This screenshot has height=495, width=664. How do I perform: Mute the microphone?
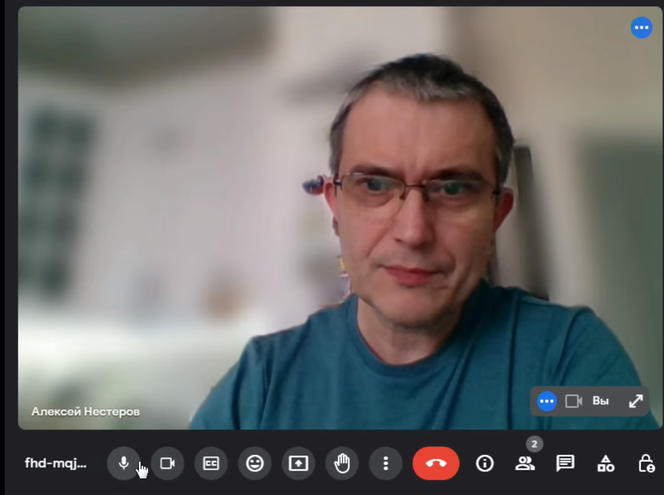click(x=123, y=463)
